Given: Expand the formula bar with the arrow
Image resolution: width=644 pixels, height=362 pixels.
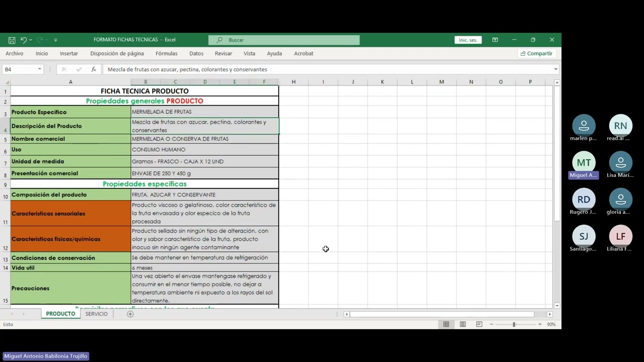Looking at the screenshot, I should [555, 69].
